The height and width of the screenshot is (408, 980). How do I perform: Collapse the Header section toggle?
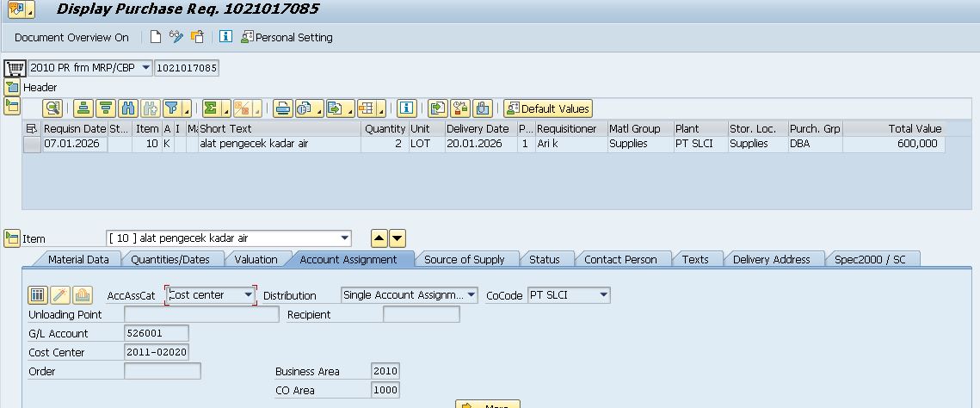click(12, 87)
